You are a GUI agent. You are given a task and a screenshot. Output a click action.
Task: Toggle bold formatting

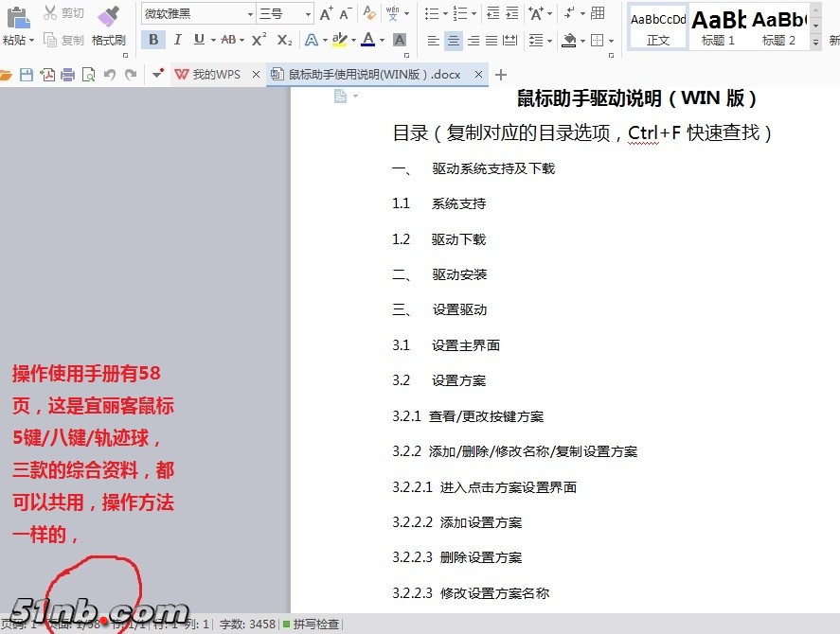click(x=152, y=40)
